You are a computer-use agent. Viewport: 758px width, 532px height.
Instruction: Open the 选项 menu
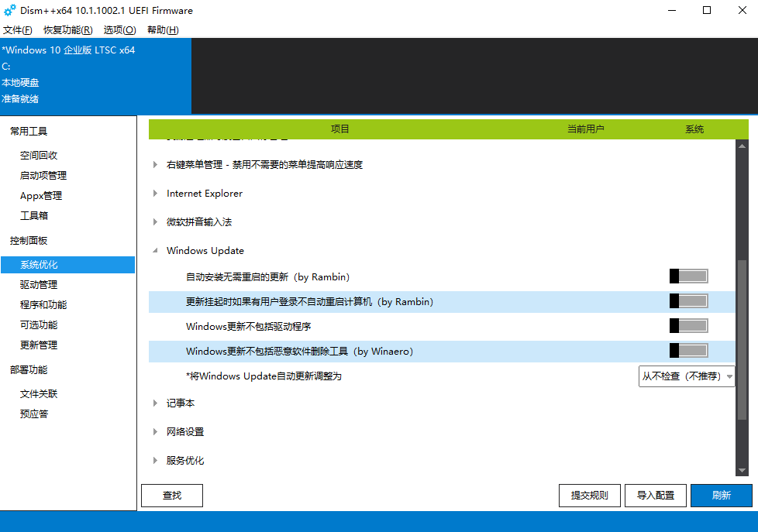coord(119,29)
